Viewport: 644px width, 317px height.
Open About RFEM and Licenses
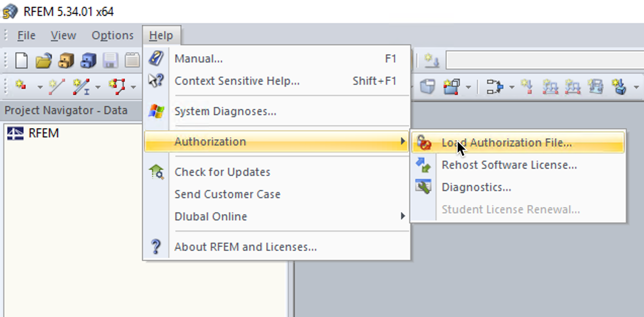click(246, 247)
